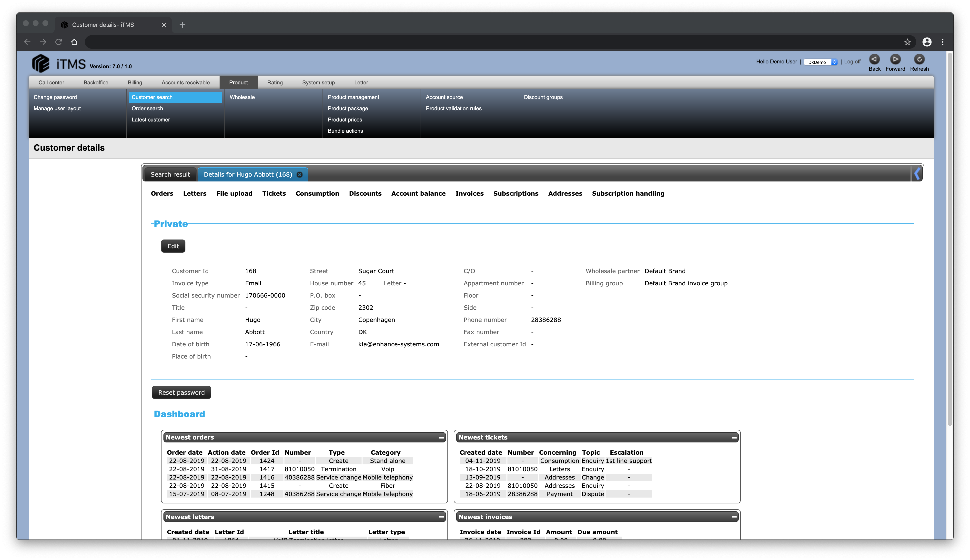Open a new browser tab
970x560 pixels.
[182, 25]
